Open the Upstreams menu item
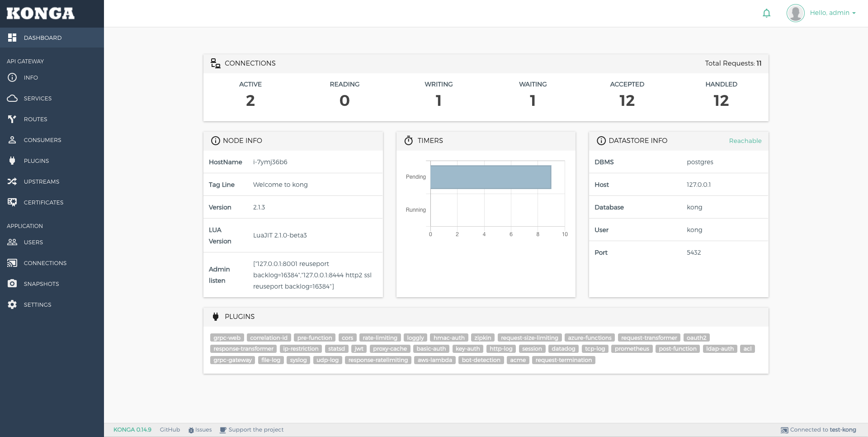Image resolution: width=868 pixels, height=437 pixels. pyautogui.click(x=52, y=181)
